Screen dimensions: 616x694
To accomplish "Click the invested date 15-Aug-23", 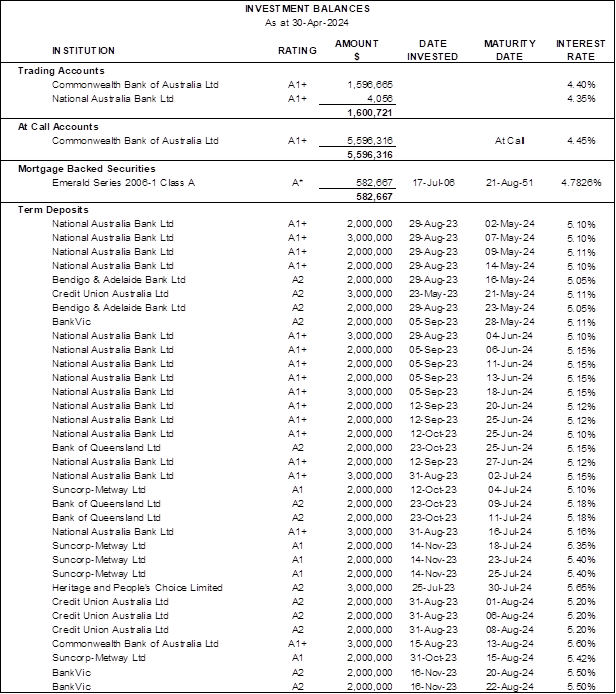I will coord(433,644).
